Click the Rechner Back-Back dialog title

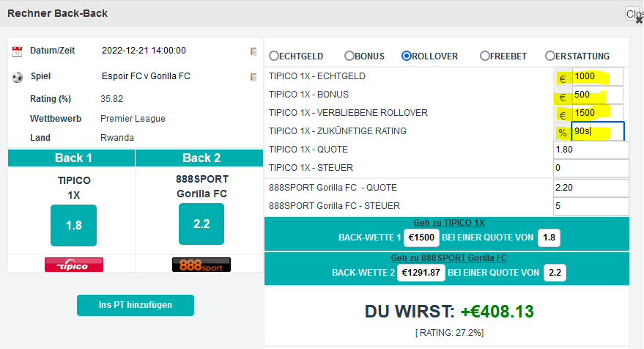pyautogui.click(x=57, y=14)
